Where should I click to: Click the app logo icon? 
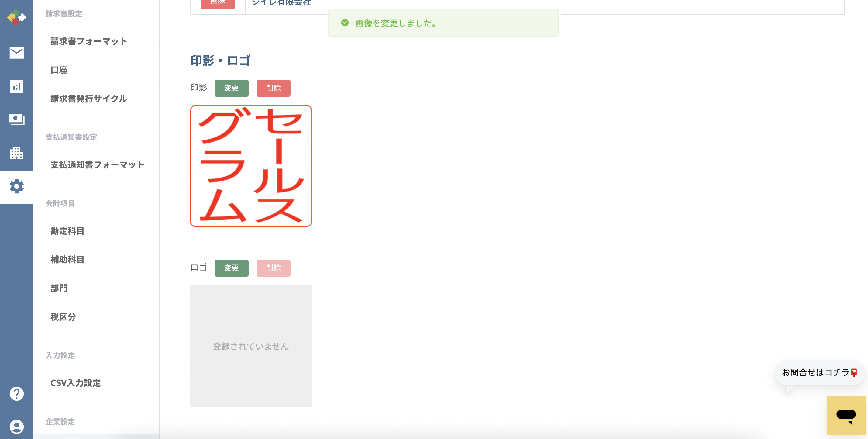tap(16, 17)
